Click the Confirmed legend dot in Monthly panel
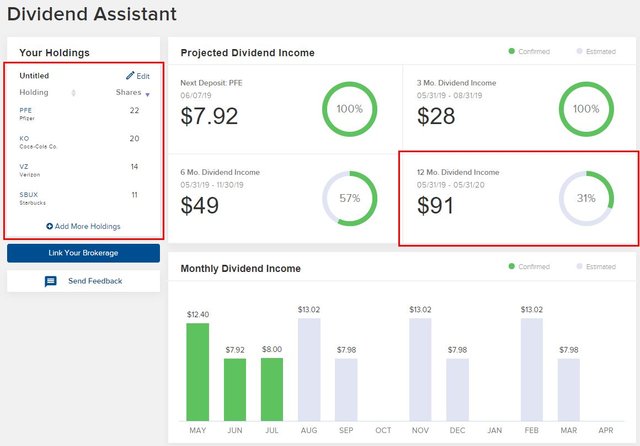 click(511, 266)
